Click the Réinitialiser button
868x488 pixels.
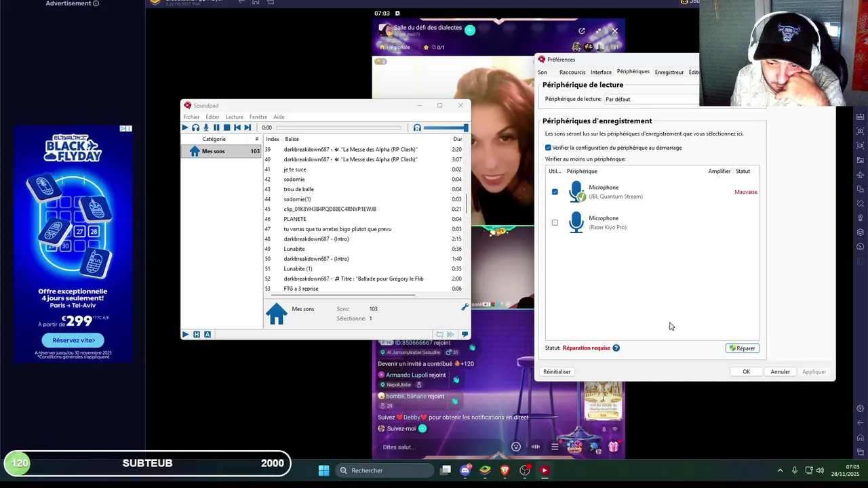click(557, 371)
